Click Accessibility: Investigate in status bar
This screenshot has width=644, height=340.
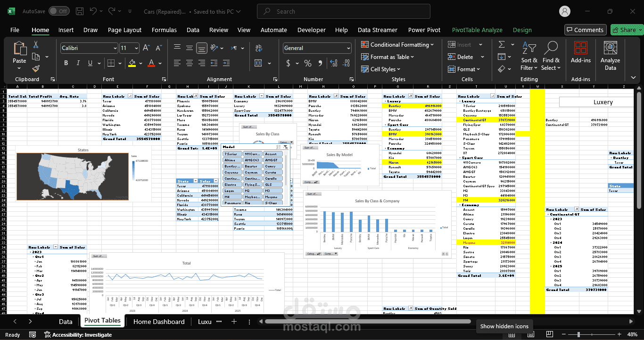point(78,335)
